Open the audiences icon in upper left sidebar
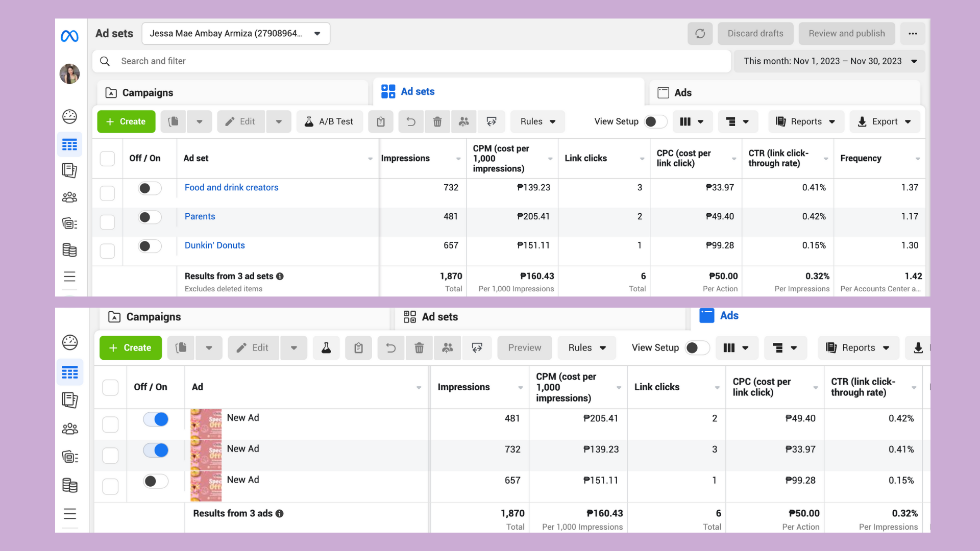980x551 pixels. pos(70,197)
